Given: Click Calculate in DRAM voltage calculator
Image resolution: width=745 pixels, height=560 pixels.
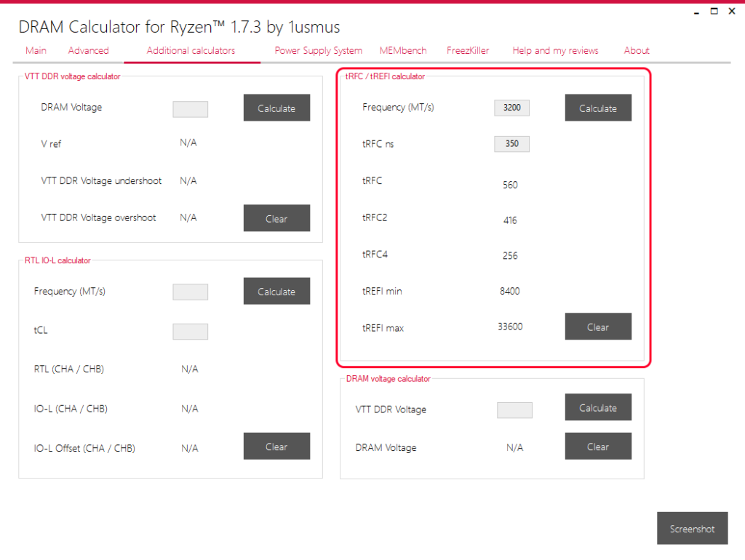Looking at the screenshot, I should [x=598, y=407].
